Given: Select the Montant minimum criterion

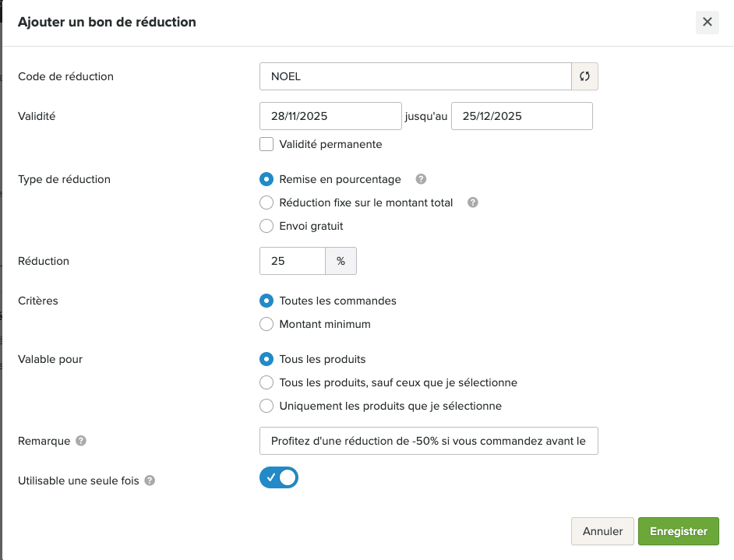Looking at the screenshot, I should click(266, 324).
